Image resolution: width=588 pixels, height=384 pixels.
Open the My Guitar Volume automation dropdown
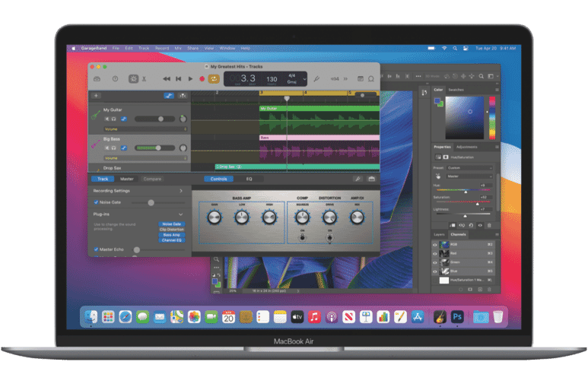click(145, 129)
